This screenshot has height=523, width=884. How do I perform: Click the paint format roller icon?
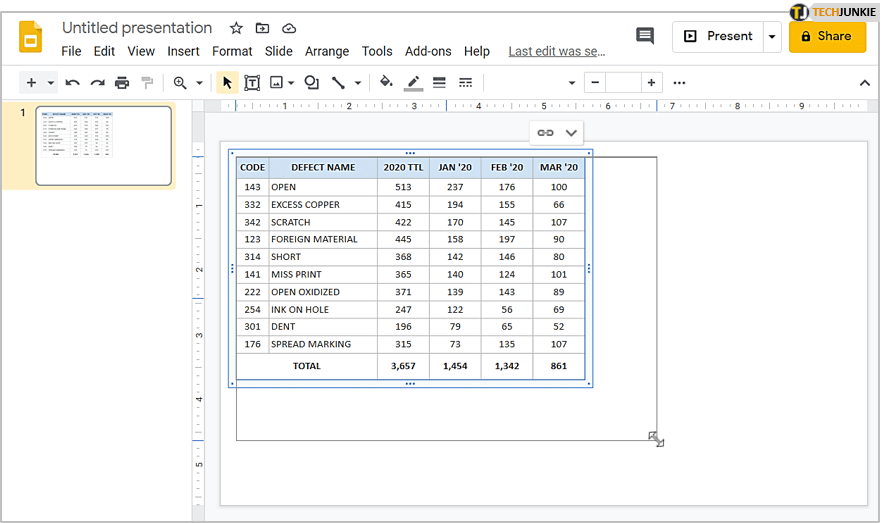(x=147, y=83)
